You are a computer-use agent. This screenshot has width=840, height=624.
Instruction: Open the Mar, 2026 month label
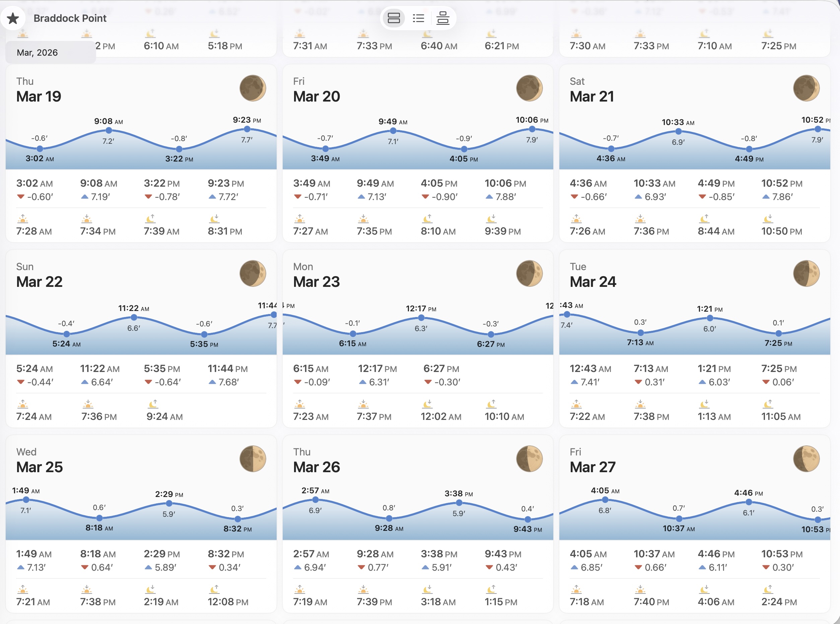[38, 53]
